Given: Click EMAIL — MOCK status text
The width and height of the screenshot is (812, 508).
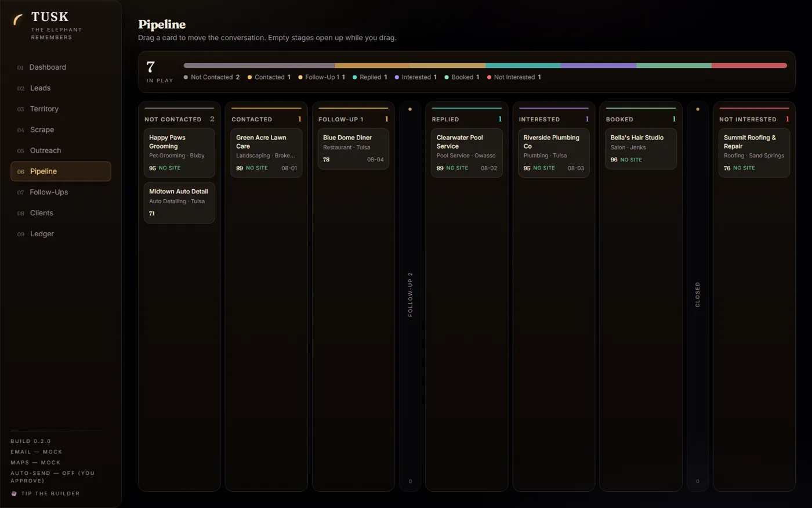Looking at the screenshot, I should [37, 452].
